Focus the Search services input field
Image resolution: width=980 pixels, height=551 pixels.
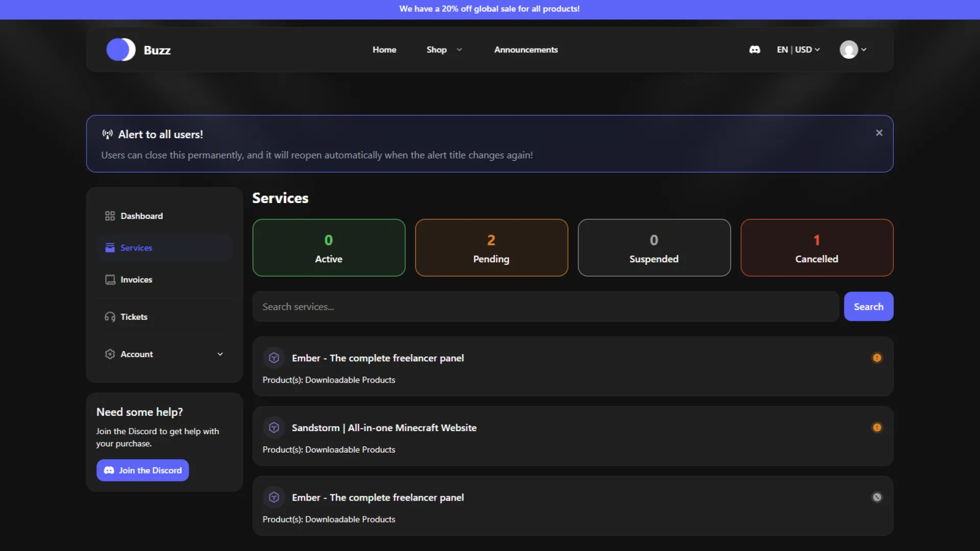[545, 307]
